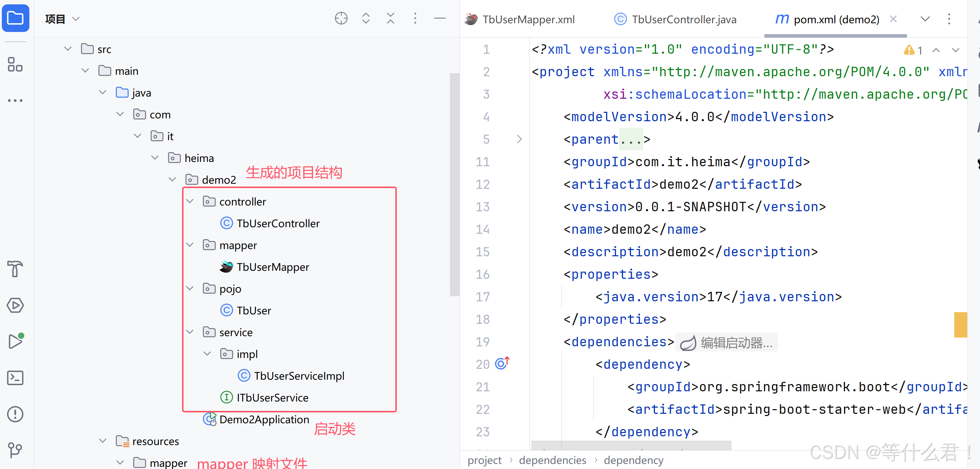Collapse the service package node
This screenshot has width=980, height=469.
tap(190, 332)
